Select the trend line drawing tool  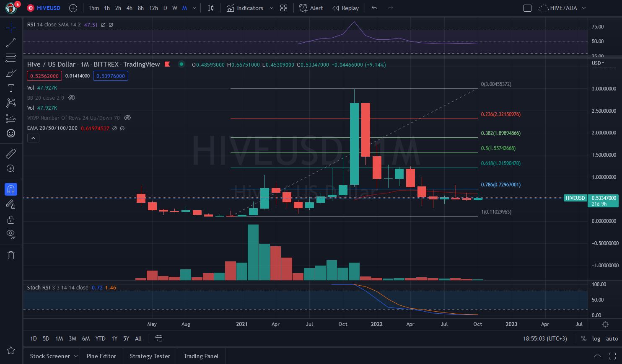point(11,43)
